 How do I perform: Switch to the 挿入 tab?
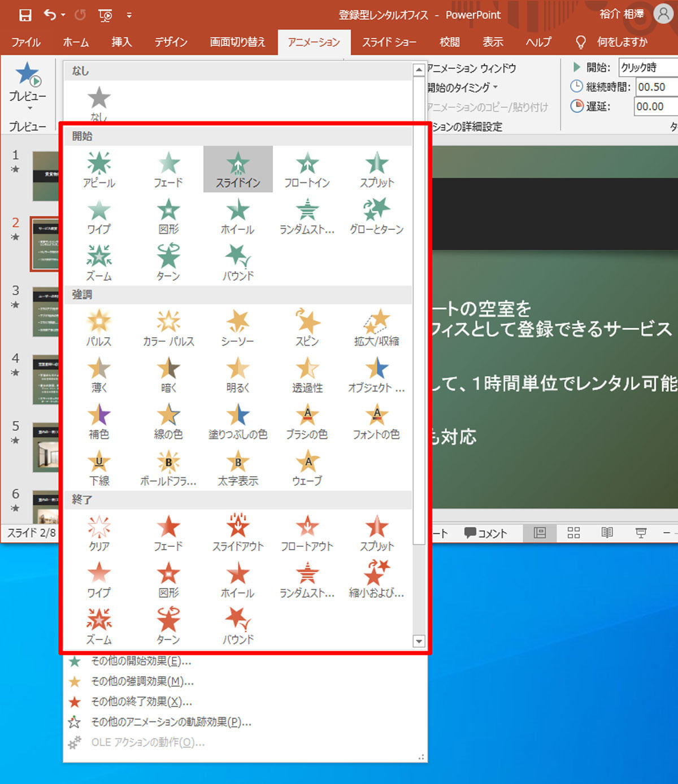(121, 42)
